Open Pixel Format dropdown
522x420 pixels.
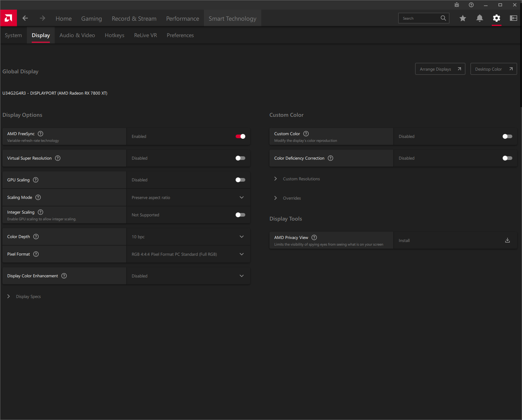[188, 254]
